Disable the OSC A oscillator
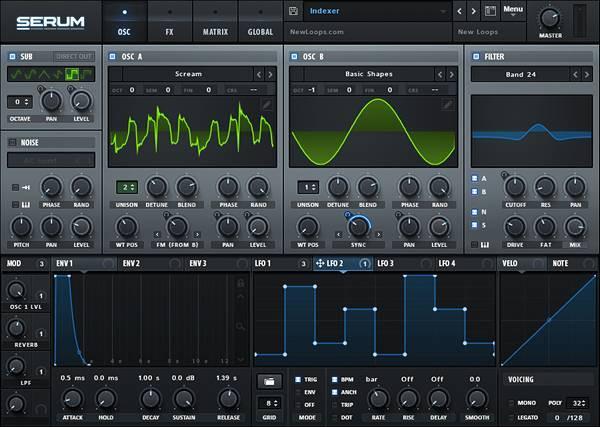600x427 pixels. (112, 57)
